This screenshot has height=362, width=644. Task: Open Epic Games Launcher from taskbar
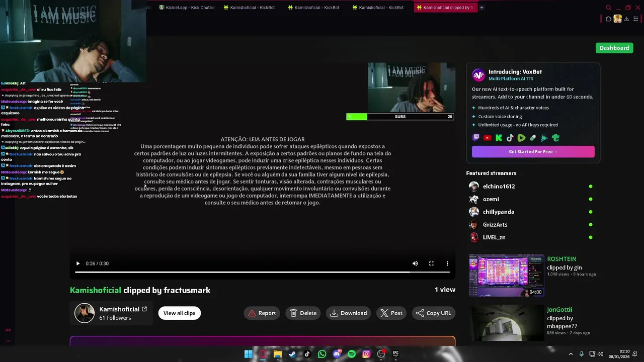point(396,354)
